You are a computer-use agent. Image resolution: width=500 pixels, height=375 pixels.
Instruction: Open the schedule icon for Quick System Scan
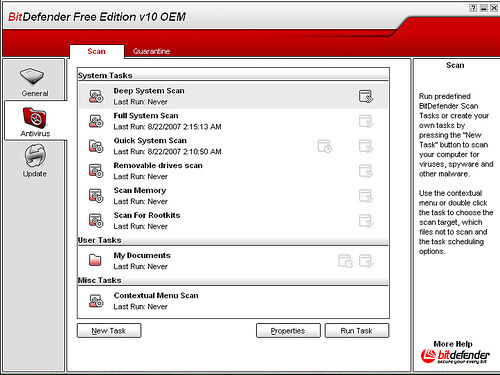(325, 146)
